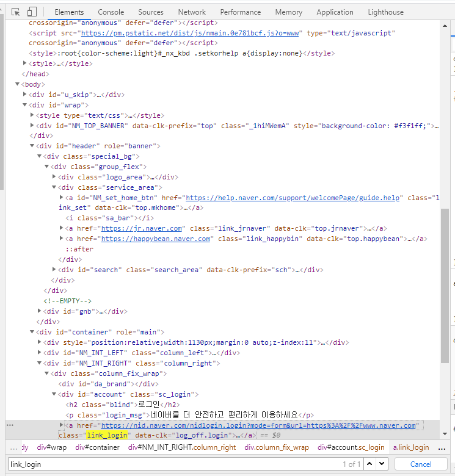Viewport: 455px width, 476px height.
Task: Open the Memory tab
Action: [x=288, y=12]
